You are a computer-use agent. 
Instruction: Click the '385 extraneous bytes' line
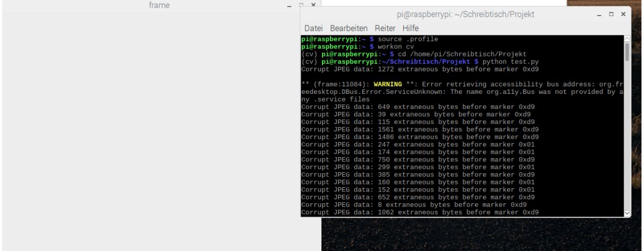pos(418,174)
